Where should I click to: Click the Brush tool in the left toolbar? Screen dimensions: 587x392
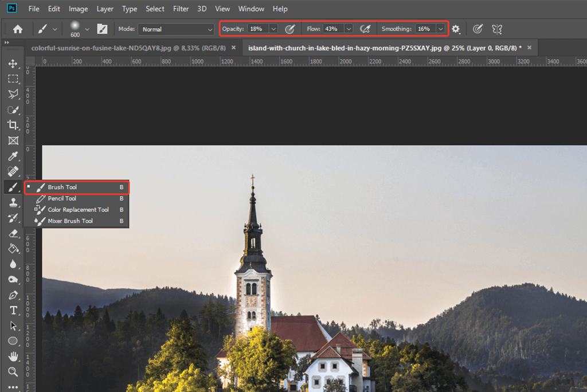click(x=13, y=187)
